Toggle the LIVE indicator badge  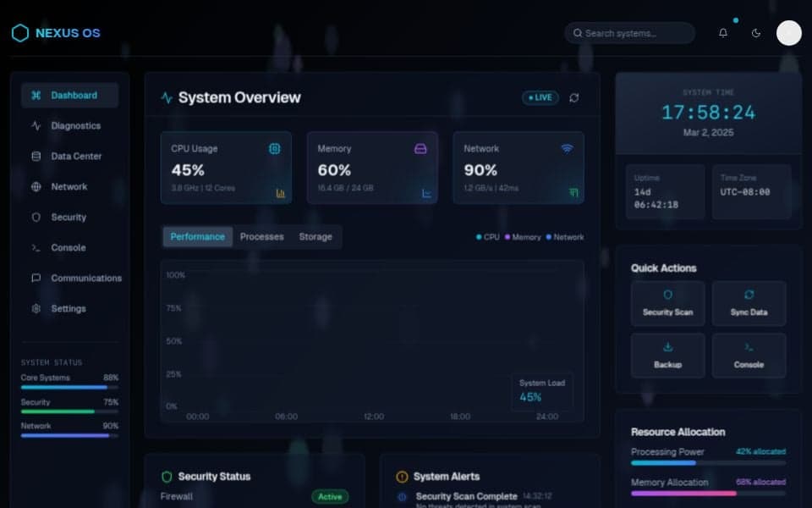[540, 97]
